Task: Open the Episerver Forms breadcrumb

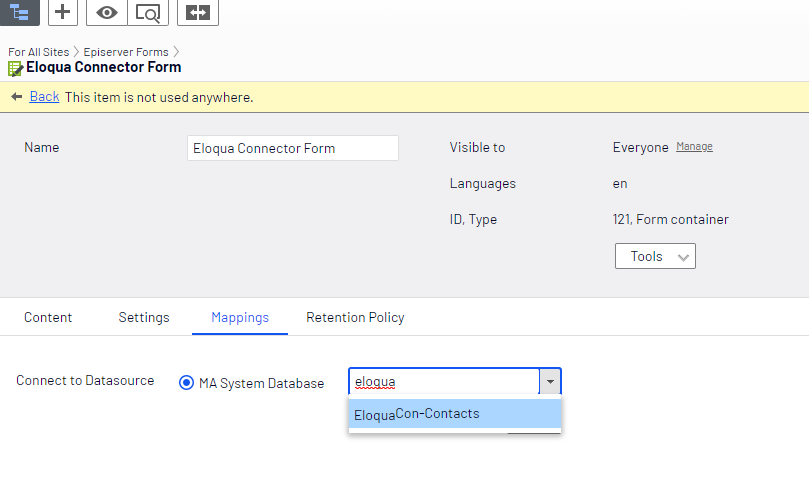Action: point(126,52)
